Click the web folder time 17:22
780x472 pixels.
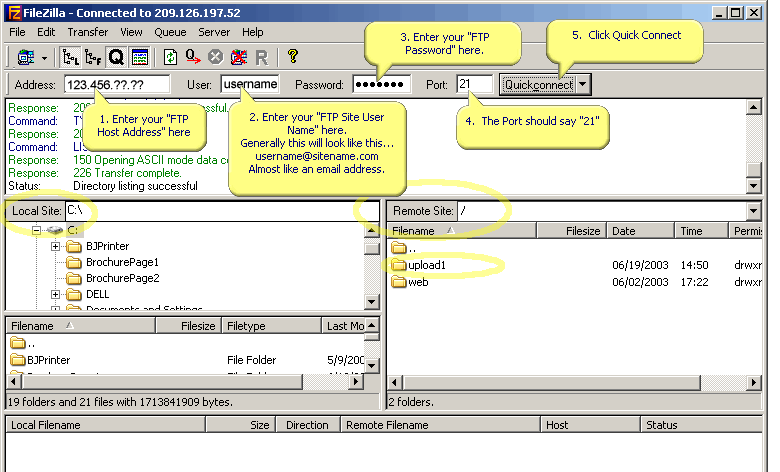tap(694, 282)
